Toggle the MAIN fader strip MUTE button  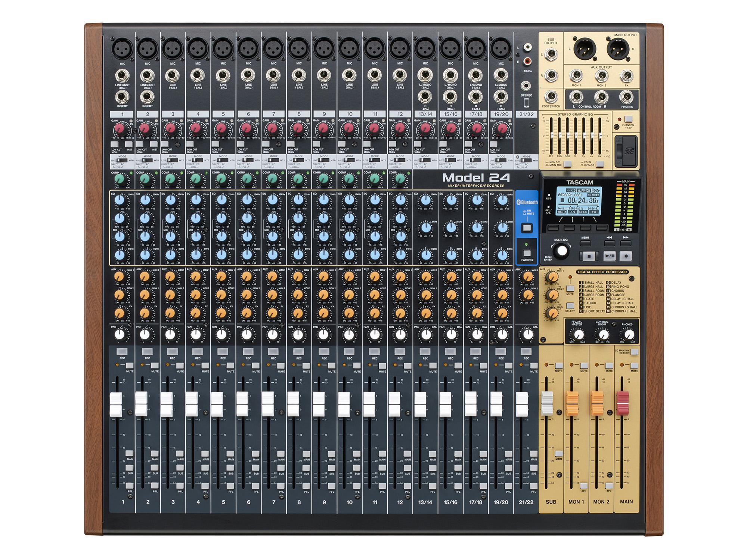(634, 365)
